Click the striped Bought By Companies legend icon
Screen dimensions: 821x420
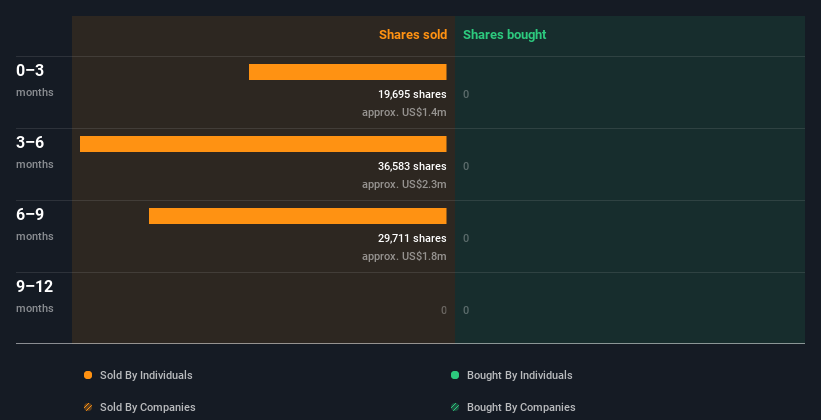point(455,407)
